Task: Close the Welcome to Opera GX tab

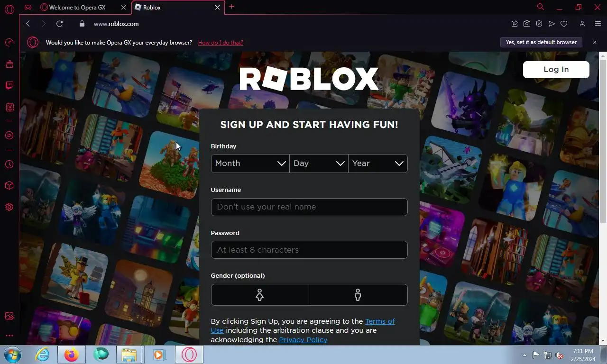Action: pos(124,8)
